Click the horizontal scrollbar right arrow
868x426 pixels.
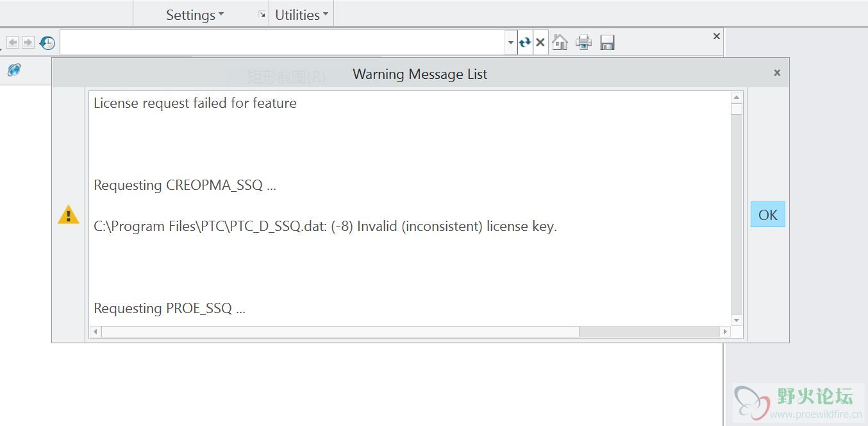(725, 332)
